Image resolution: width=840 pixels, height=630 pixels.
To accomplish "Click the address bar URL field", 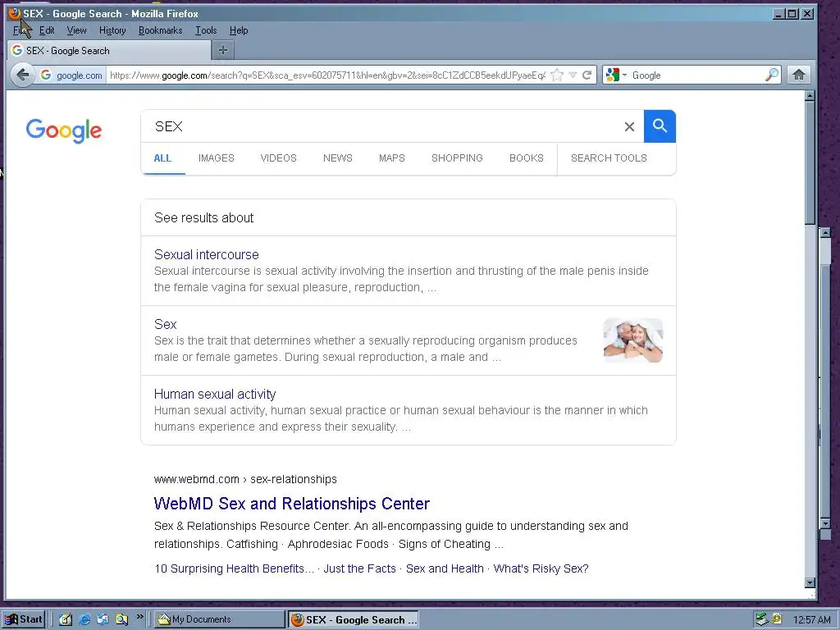I will (x=326, y=75).
